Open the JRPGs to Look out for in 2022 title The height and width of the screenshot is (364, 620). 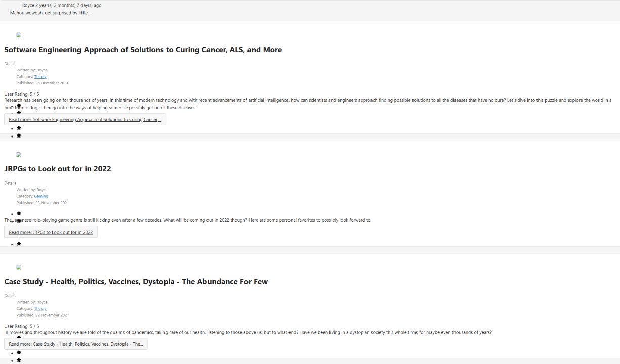[58, 169]
